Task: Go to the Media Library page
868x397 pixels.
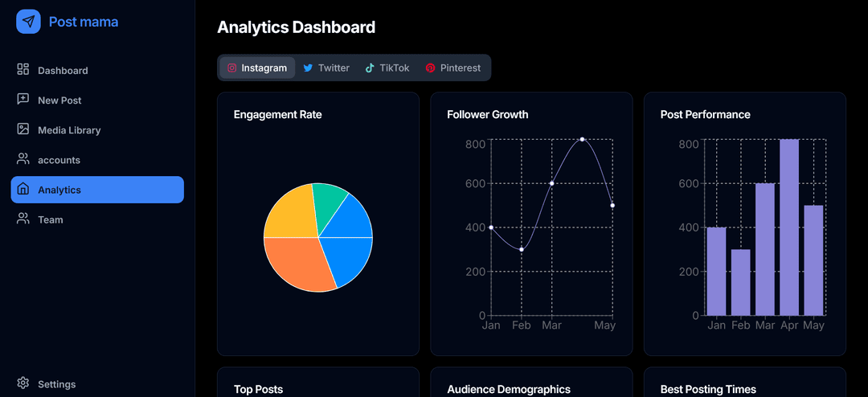Action: [x=69, y=130]
